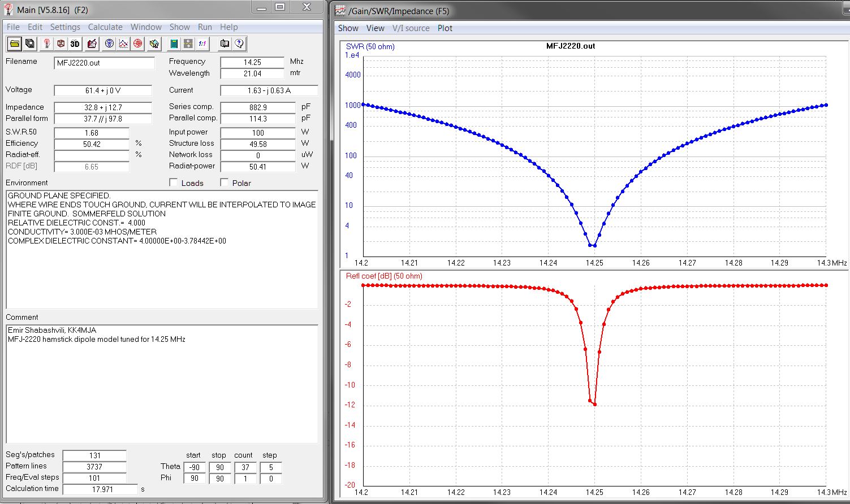
Task: Open the user manual book icon
Action: pos(225,44)
